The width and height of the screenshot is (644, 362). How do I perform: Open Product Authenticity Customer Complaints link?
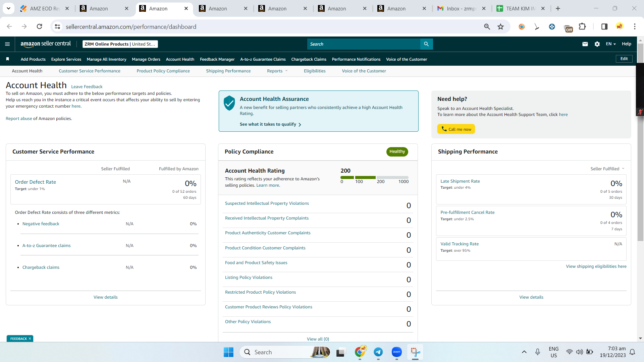(268, 233)
